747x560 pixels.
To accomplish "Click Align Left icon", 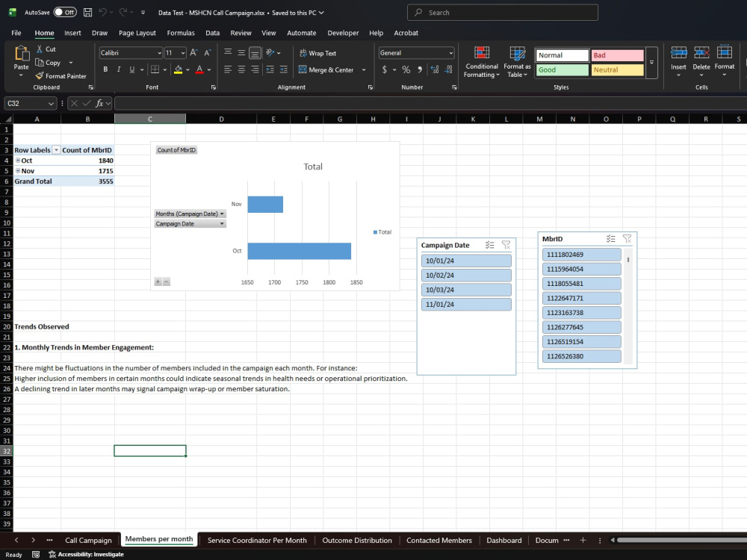I will click(228, 69).
